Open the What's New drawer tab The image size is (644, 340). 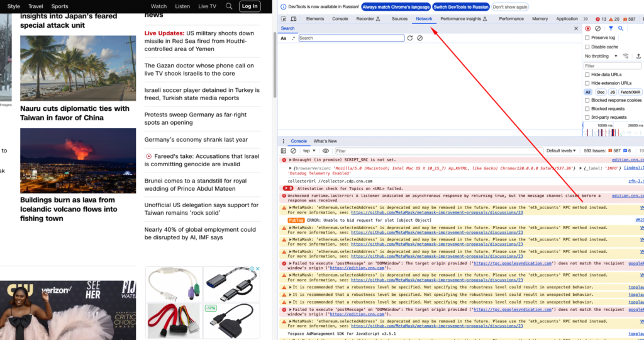pyautogui.click(x=325, y=141)
